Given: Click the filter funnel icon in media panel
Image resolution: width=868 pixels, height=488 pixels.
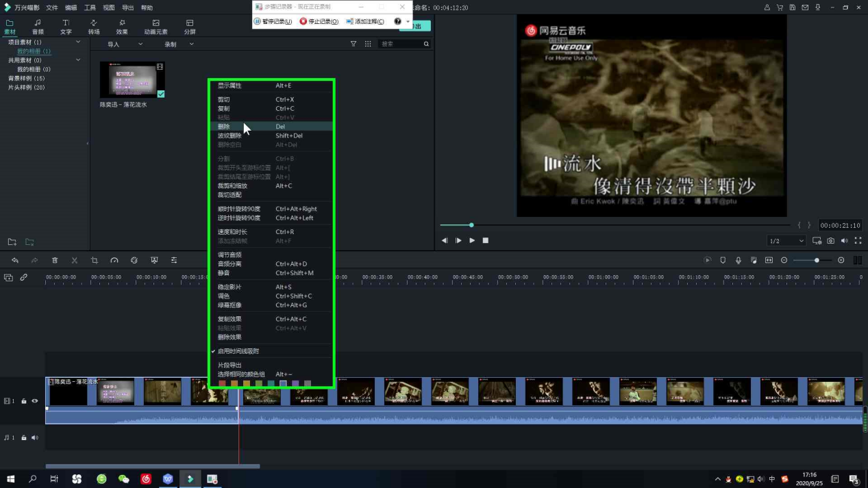Looking at the screenshot, I should (x=354, y=44).
